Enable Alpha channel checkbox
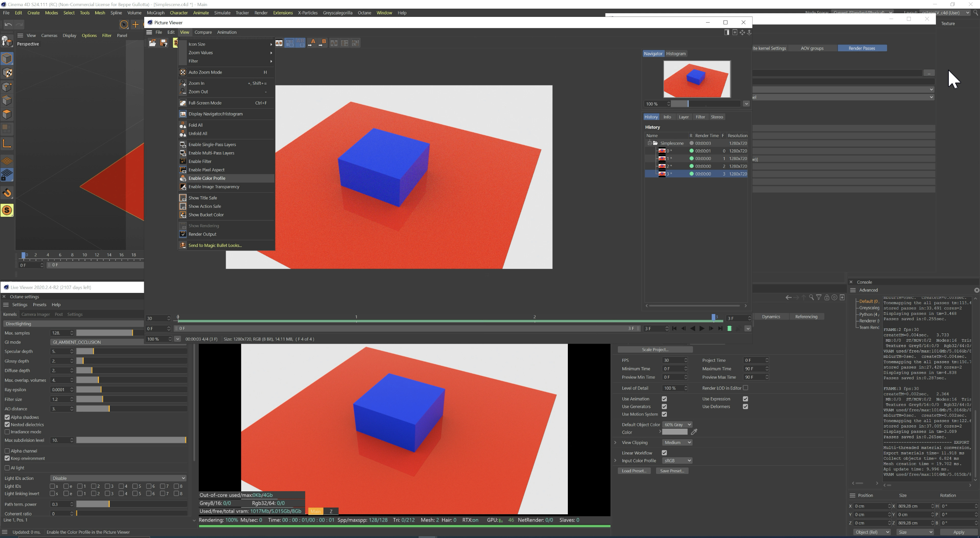 click(7, 451)
